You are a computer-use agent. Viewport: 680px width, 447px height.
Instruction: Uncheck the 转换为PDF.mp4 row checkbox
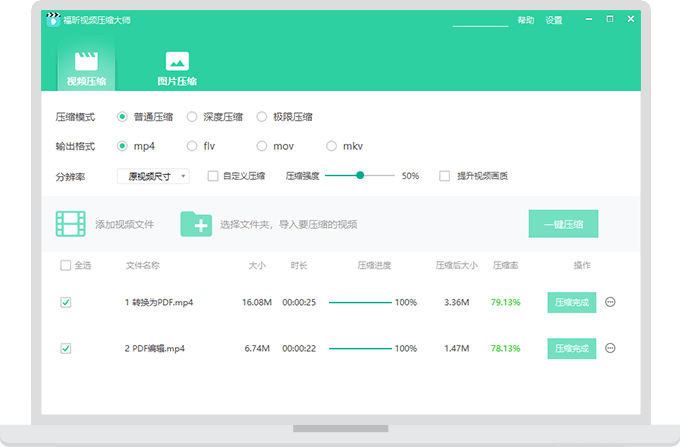(x=65, y=302)
